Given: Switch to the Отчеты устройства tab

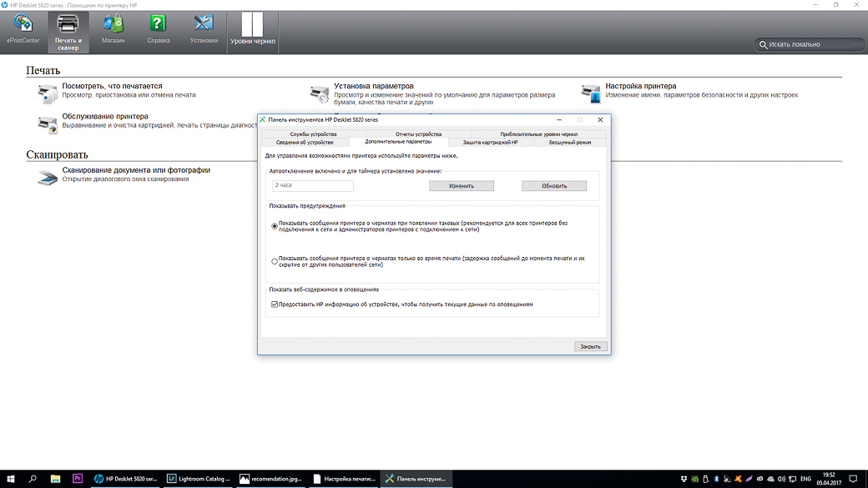Looking at the screenshot, I should coord(418,134).
